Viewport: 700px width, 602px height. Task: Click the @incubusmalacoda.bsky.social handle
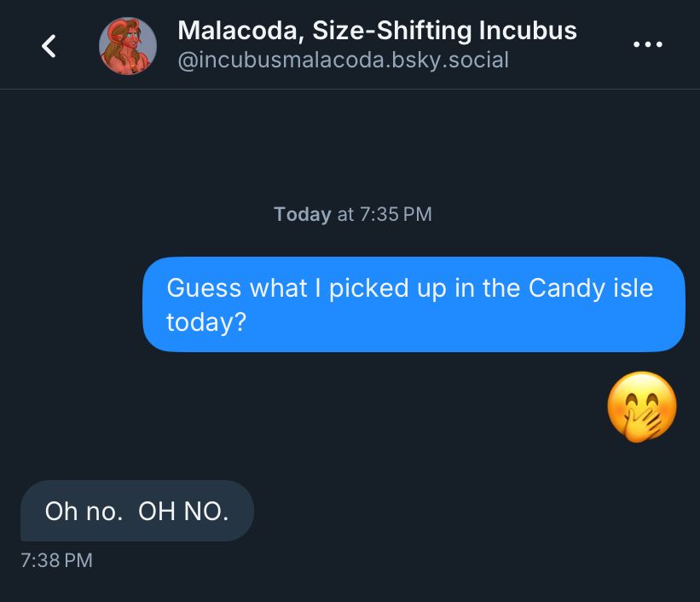[343, 61]
